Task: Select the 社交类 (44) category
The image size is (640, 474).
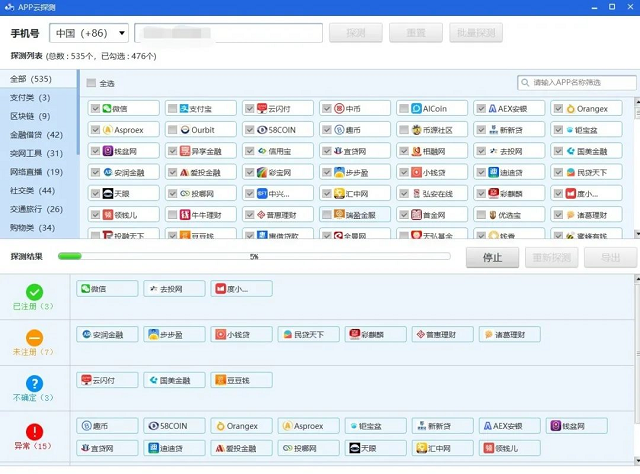Action: pos(38,191)
